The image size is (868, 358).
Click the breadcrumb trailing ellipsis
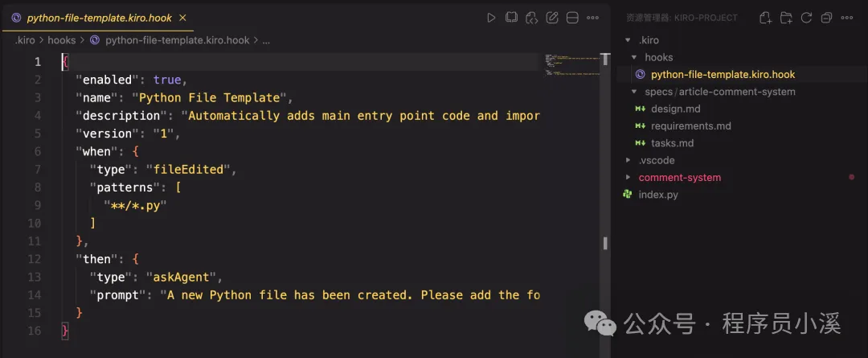[266, 40]
